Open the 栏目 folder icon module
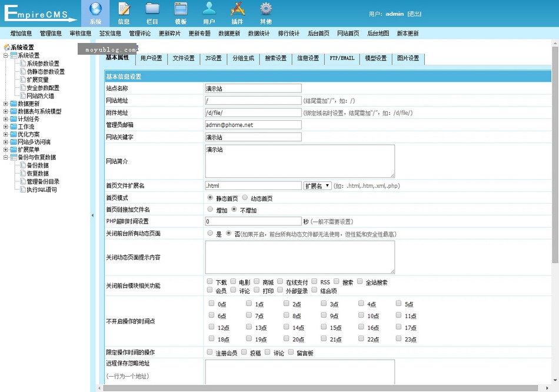This screenshot has height=392, width=559. click(x=152, y=13)
